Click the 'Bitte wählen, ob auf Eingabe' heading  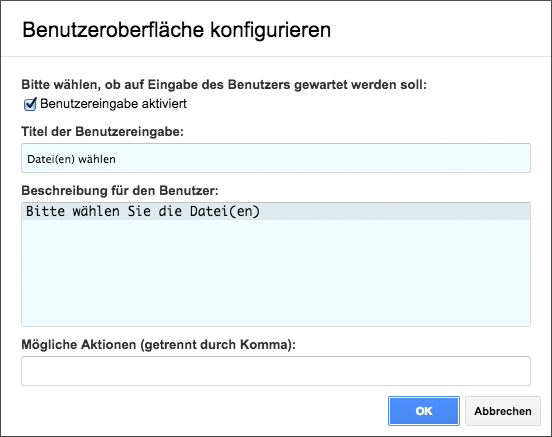coord(224,85)
